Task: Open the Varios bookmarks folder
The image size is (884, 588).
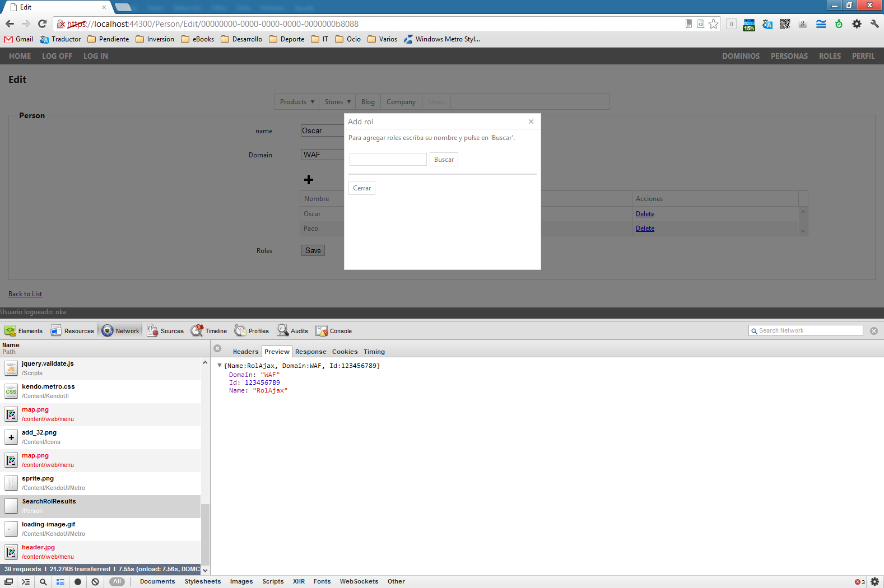Action: point(382,39)
